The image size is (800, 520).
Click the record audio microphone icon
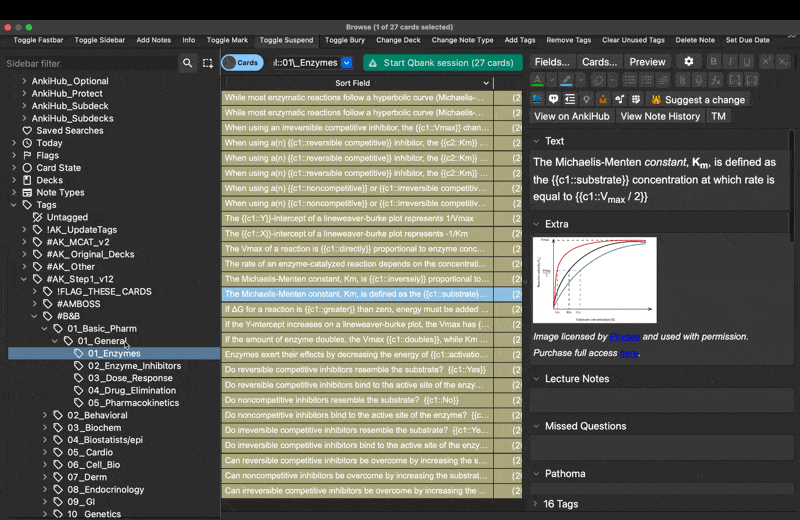pyautogui.click(x=701, y=80)
